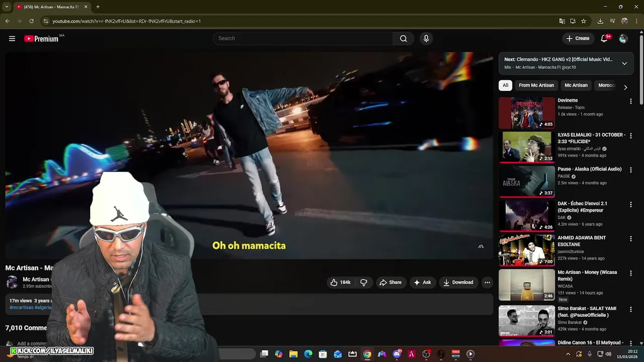Bookmark this page with the star
The height and width of the screenshot is (362, 644).
(584, 21)
